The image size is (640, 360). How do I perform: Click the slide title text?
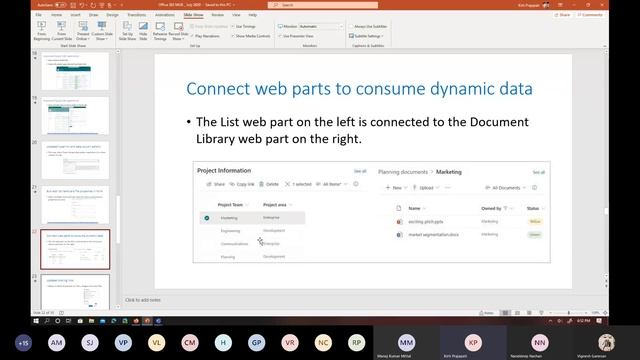(x=359, y=89)
